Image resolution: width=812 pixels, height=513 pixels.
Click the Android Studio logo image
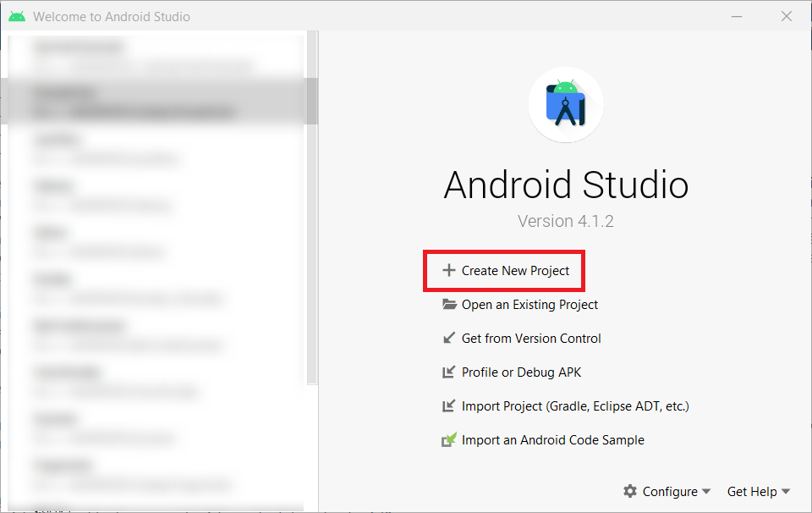pyautogui.click(x=566, y=105)
